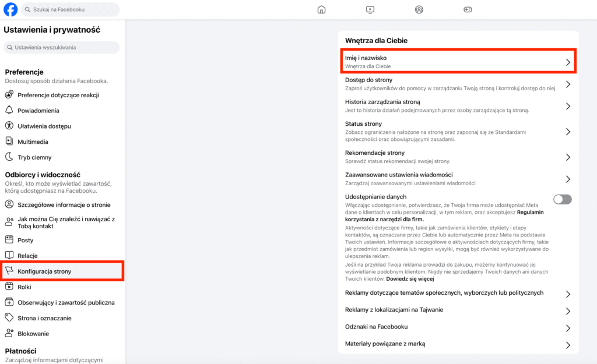
Task: Click magnifier icon in Ustawienia wyszukiwania field
Action: (x=10, y=48)
